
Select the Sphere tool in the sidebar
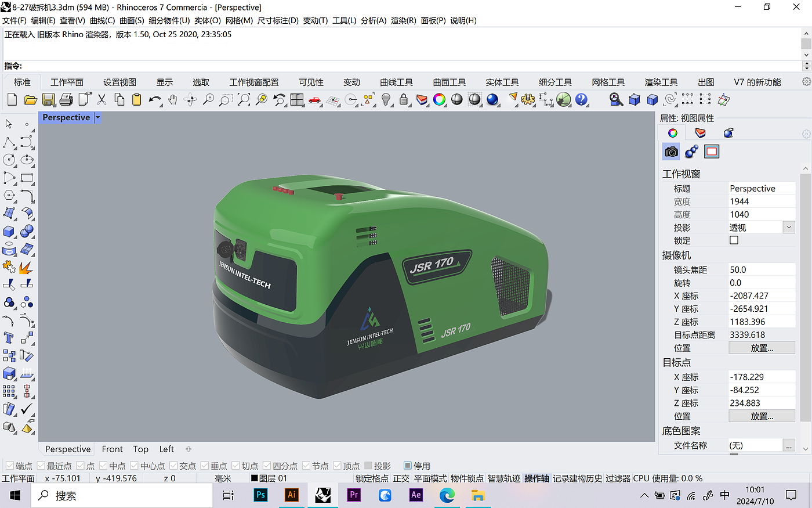click(x=26, y=232)
